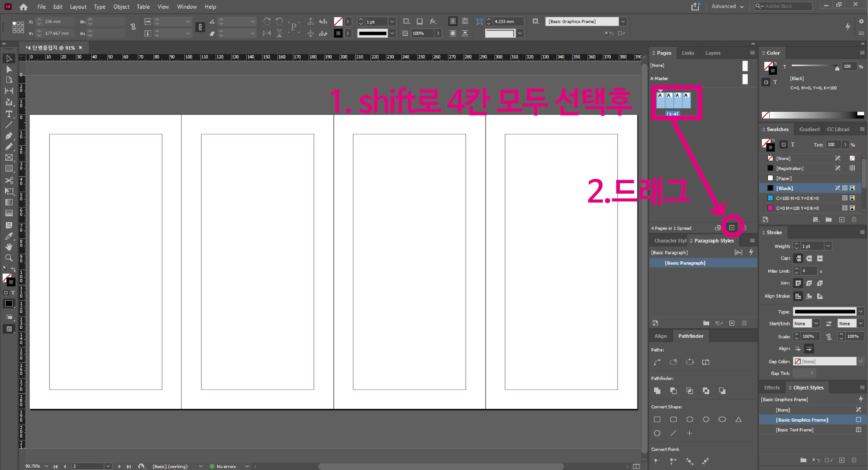The width and height of the screenshot is (868, 470).
Task: Select Butt Cap in Stroke panel
Action: pos(798,258)
